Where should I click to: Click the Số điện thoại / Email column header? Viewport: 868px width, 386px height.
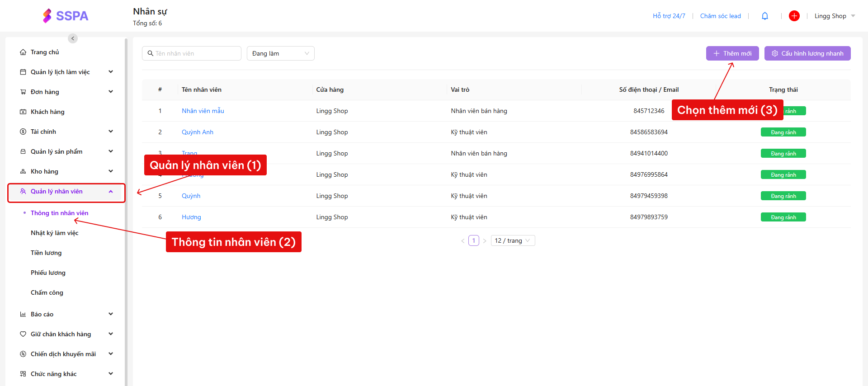pyautogui.click(x=649, y=90)
